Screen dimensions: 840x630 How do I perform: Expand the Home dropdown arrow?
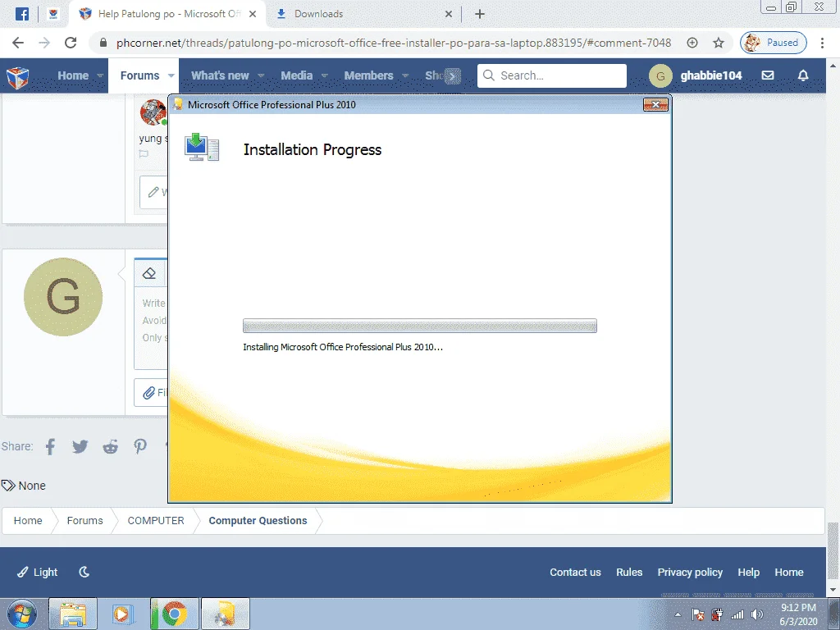[x=100, y=75]
